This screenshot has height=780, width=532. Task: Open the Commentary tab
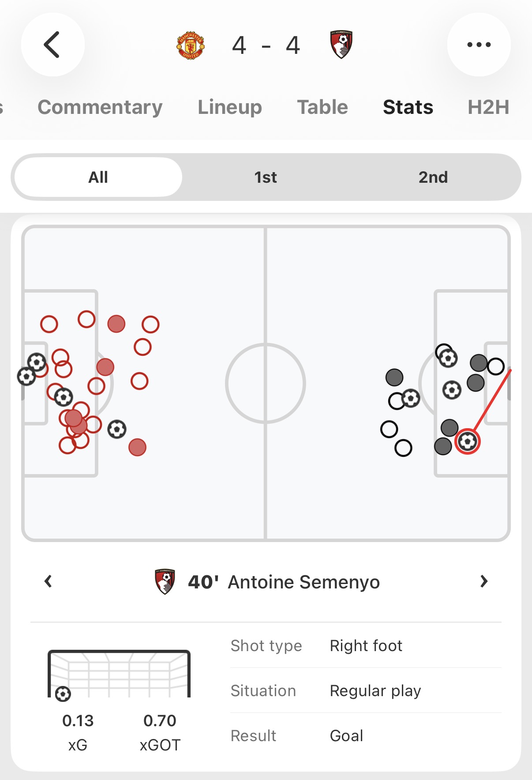pos(100,107)
